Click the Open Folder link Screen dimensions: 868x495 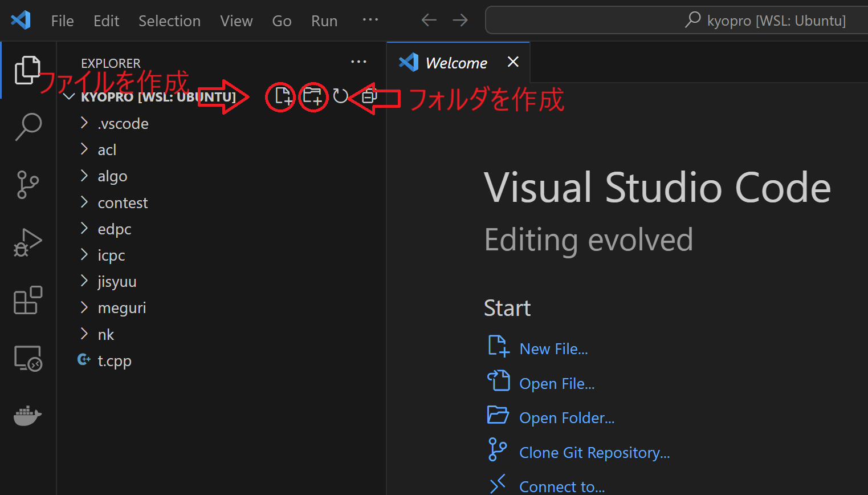click(x=567, y=417)
